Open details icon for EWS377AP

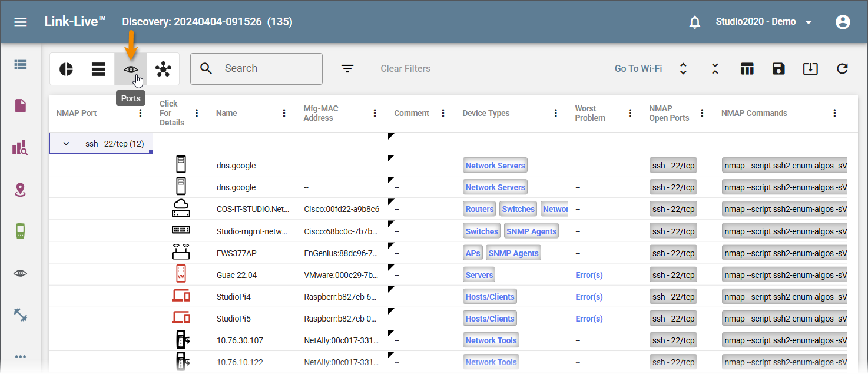pos(181,253)
